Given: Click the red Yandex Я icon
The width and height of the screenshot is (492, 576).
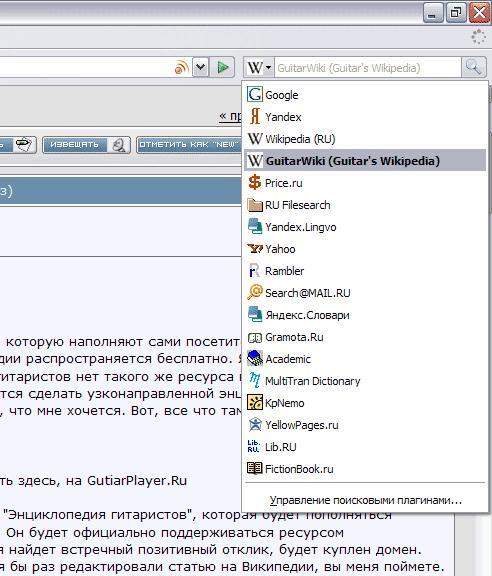Looking at the screenshot, I should 255,116.
